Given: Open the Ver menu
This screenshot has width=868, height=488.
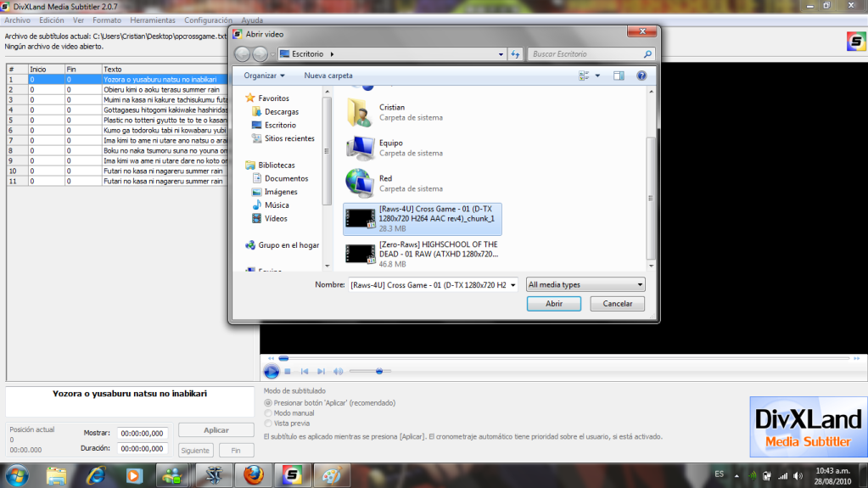Looking at the screenshot, I should tap(78, 20).
